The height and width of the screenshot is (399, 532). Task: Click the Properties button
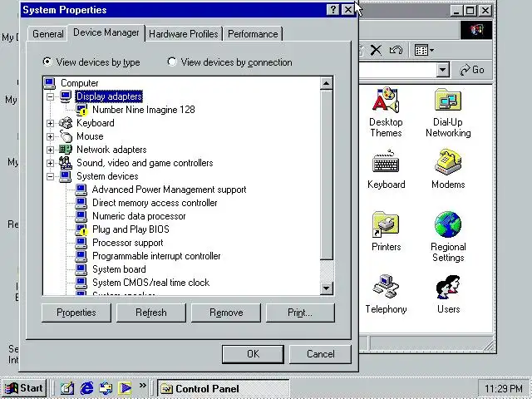coord(76,313)
